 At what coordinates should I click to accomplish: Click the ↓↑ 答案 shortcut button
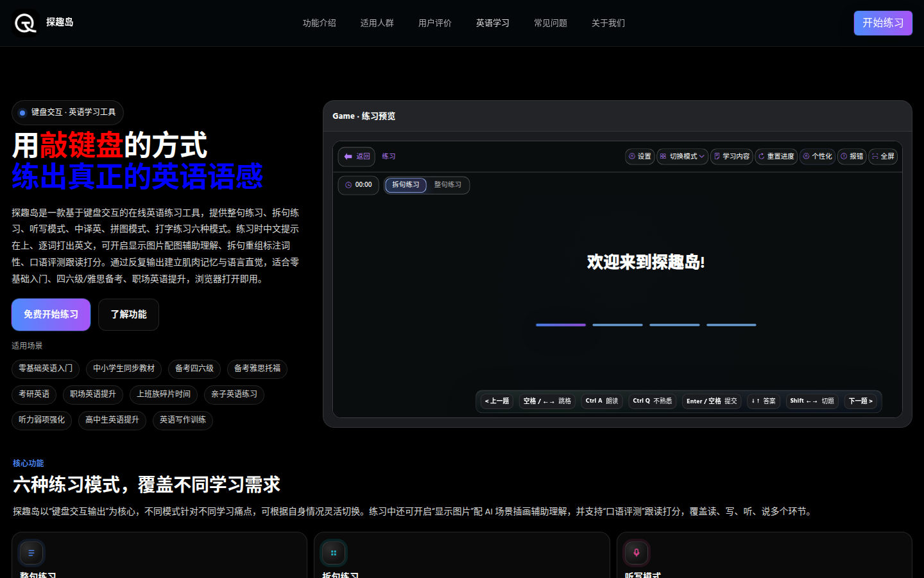coord(764,401)
